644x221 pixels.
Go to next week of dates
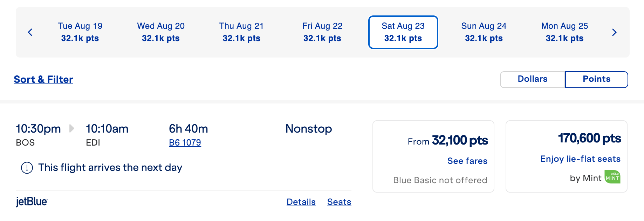coord(614,32)
